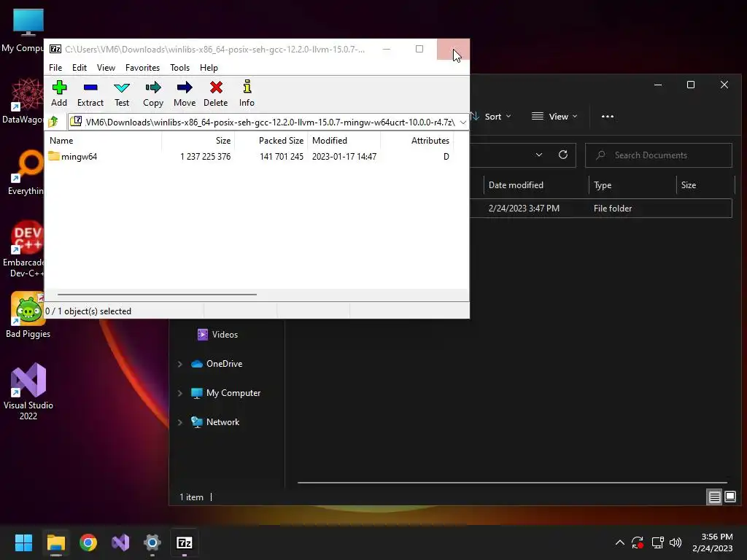
Task: Open the 7-Zip address path dropdown
Action: coord(462,122)
